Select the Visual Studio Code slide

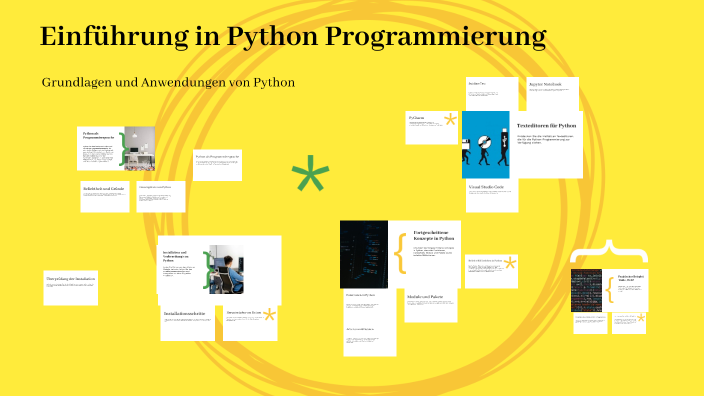(x=492, y=195)
